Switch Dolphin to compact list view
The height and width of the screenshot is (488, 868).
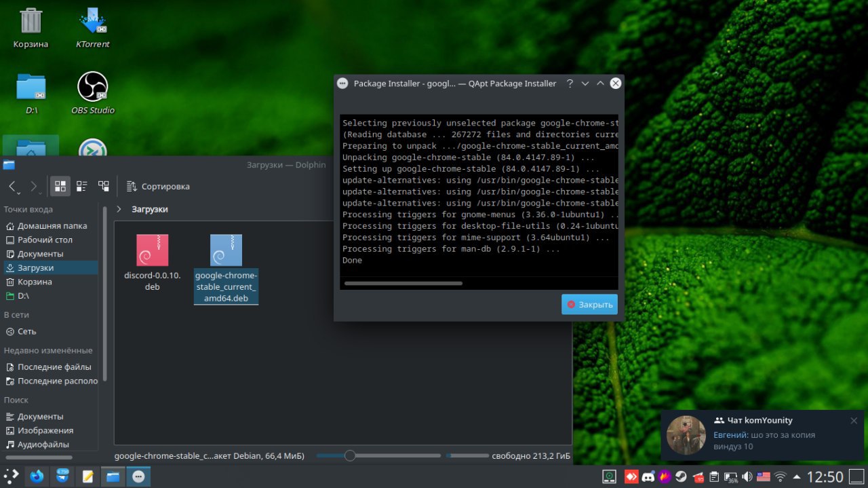coord(82,186)
